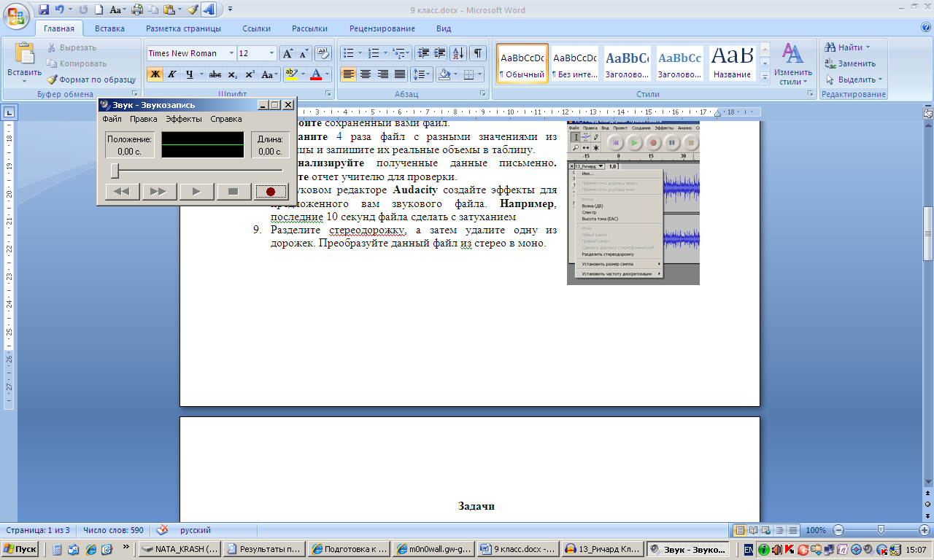Apply the Обычный style

[x=522, y=63]
